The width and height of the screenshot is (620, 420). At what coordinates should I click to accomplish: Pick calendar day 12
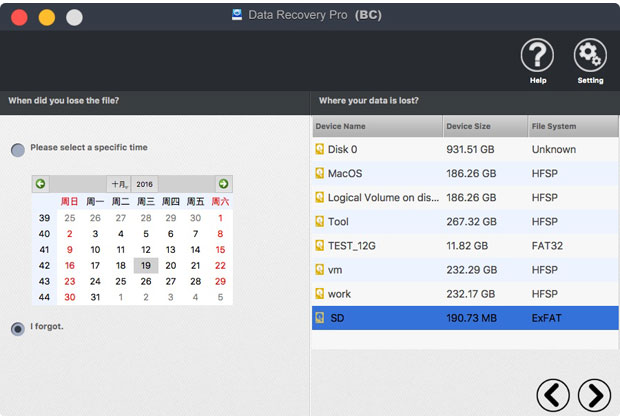coord(146,250)
